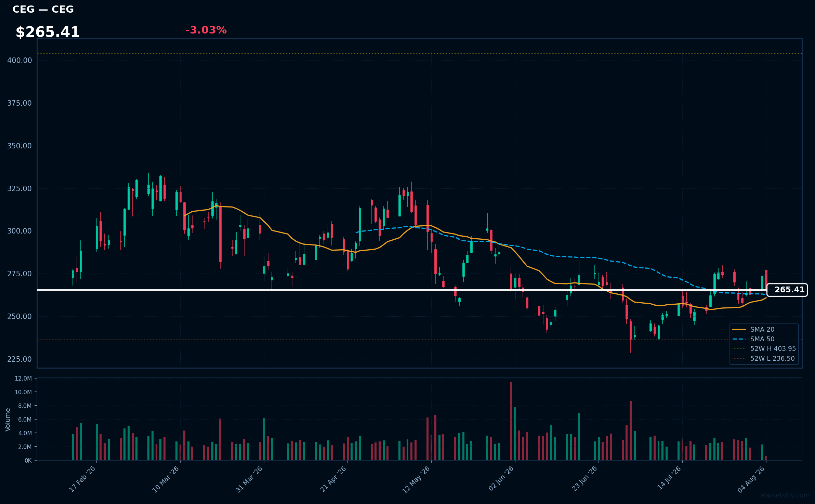Click the 23 Jun '26 date label

tap(584, 479)
